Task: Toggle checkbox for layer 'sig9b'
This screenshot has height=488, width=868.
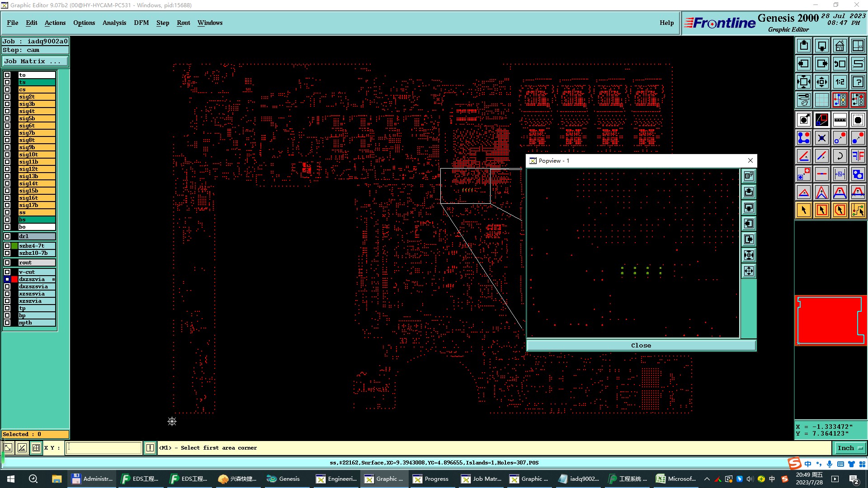Action: 7,147
